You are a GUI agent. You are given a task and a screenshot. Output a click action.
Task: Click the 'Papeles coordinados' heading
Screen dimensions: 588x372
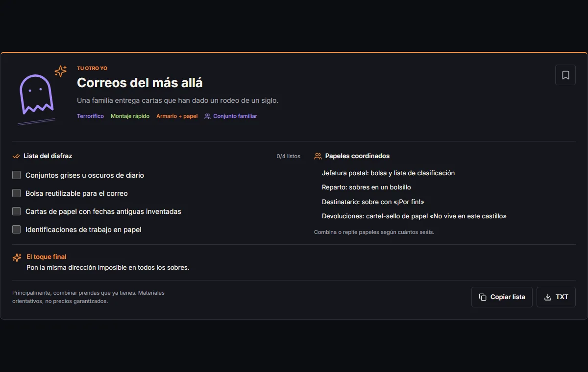tap(357, 156)
